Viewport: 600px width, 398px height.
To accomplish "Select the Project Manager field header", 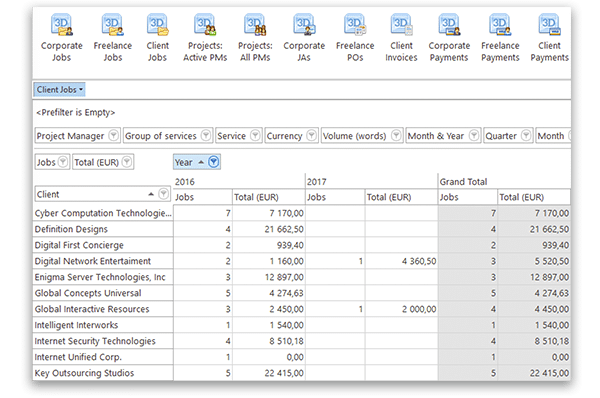I will click(x=78, y=135).
